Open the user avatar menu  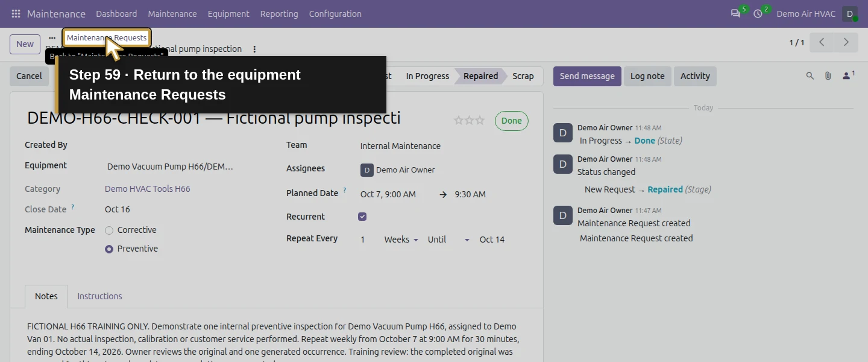[850, 14]
